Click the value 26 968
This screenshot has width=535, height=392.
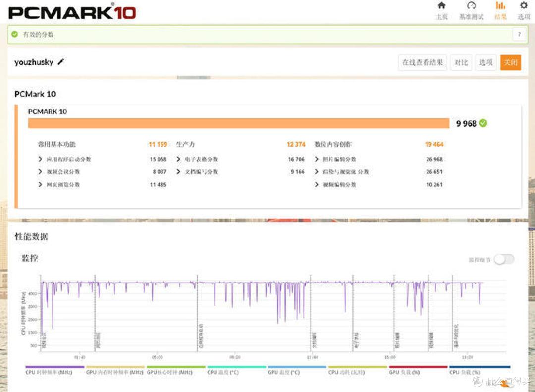[x=434, y=159]
